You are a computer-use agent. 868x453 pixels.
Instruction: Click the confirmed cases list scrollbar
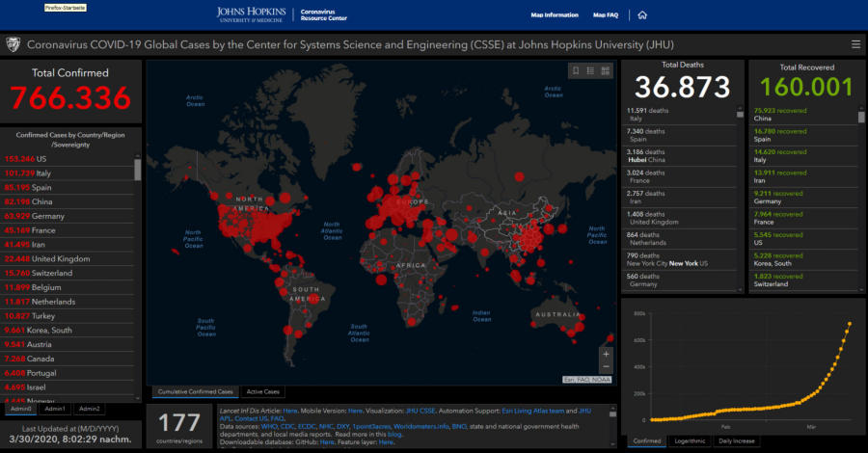tap(138, 170)
